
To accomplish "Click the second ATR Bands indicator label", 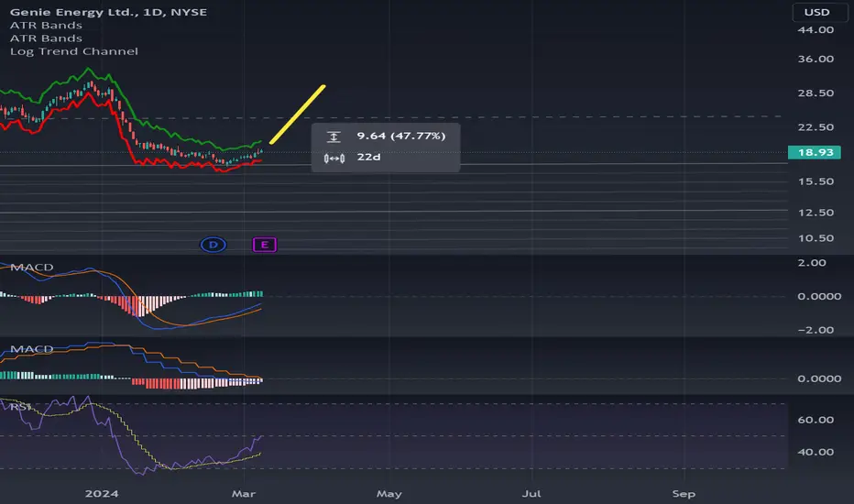I will click(x=47, y=38).
